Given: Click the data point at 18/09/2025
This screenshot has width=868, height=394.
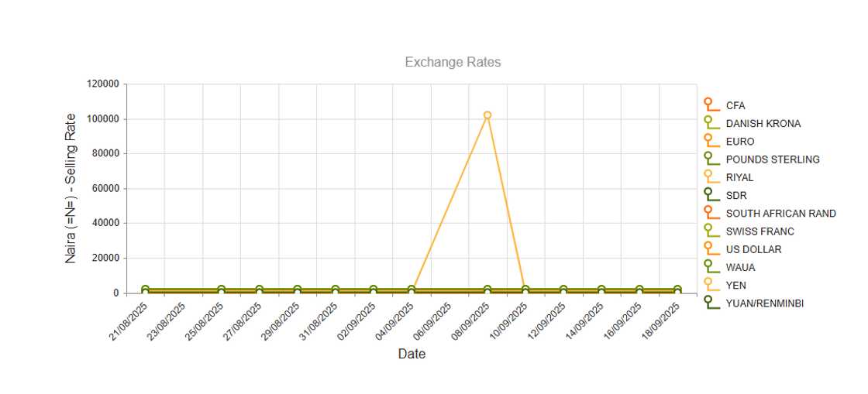Looking at the screenshot, I should tap(677, 290).
